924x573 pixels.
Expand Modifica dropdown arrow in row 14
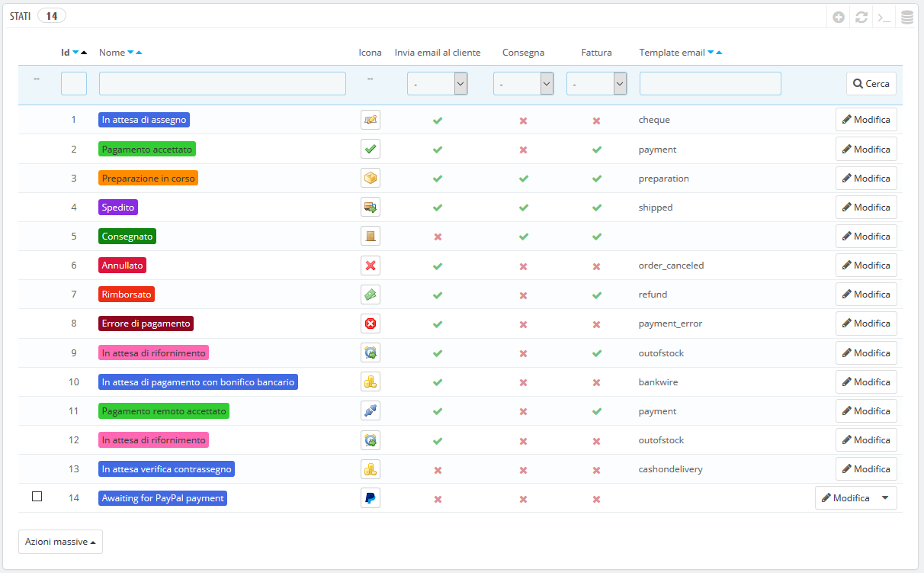click(885, 497)
